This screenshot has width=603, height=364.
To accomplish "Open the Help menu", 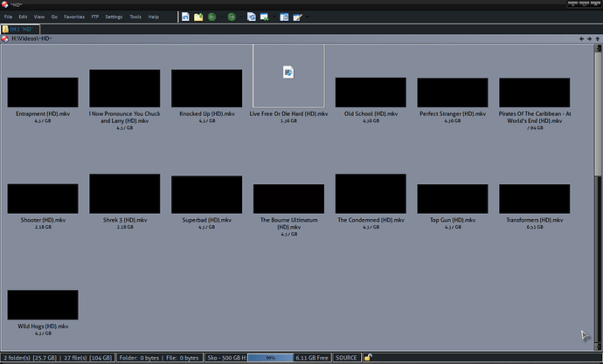I will tap(154, 17).
